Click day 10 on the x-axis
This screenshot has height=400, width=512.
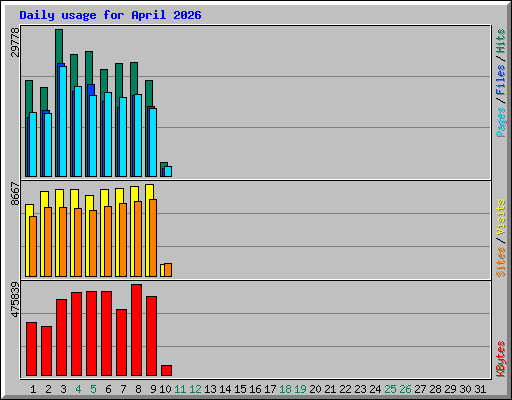coord(165,389)
